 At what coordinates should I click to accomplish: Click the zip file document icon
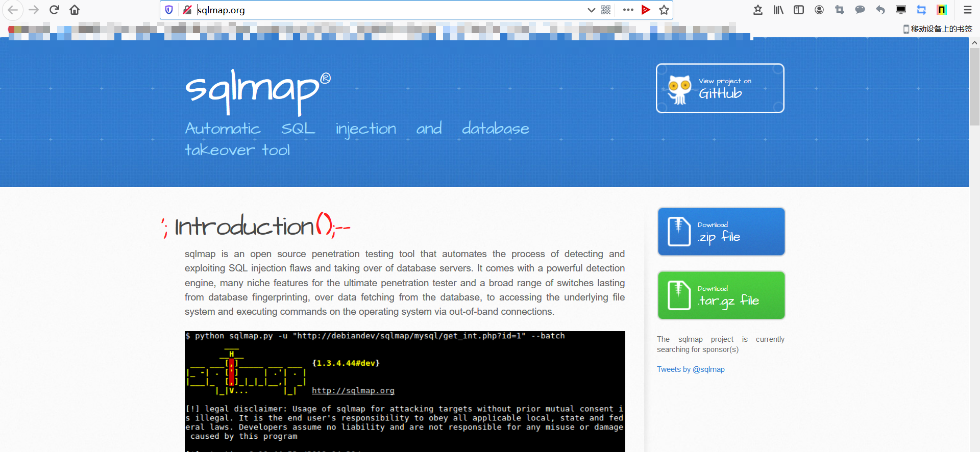click(679, 231)
